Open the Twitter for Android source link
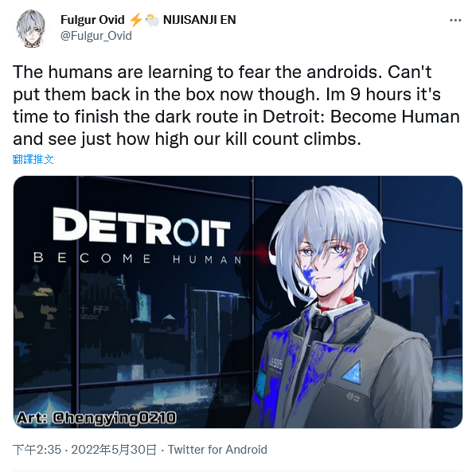This screenshot has width=476, height=472. point(217,450)
